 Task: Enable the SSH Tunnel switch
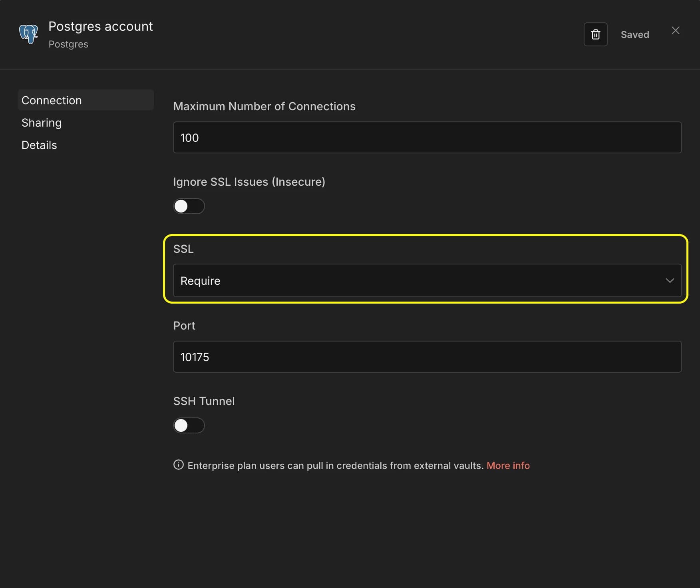click(189, 425)
